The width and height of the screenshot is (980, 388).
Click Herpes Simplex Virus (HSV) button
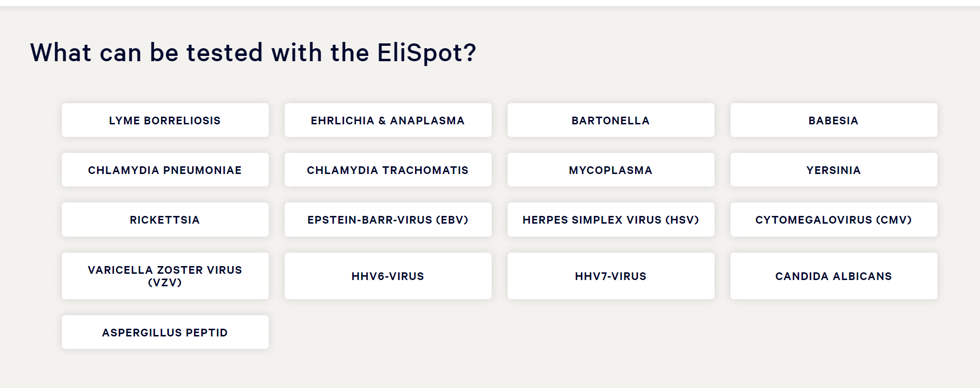[611, 219]
